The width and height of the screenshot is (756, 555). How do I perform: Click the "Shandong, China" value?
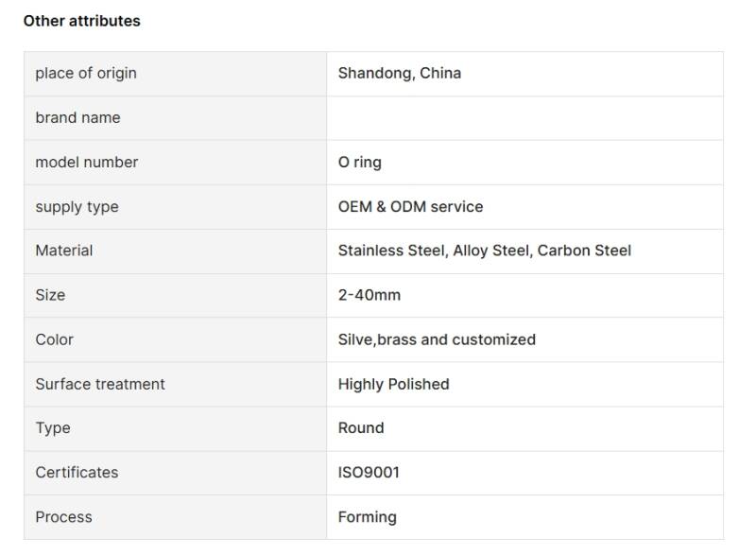[x=400, y=74]
